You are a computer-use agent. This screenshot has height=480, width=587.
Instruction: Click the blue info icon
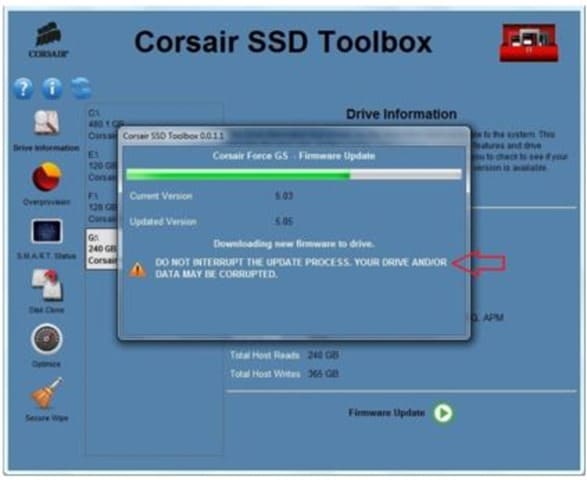point(52,88)
